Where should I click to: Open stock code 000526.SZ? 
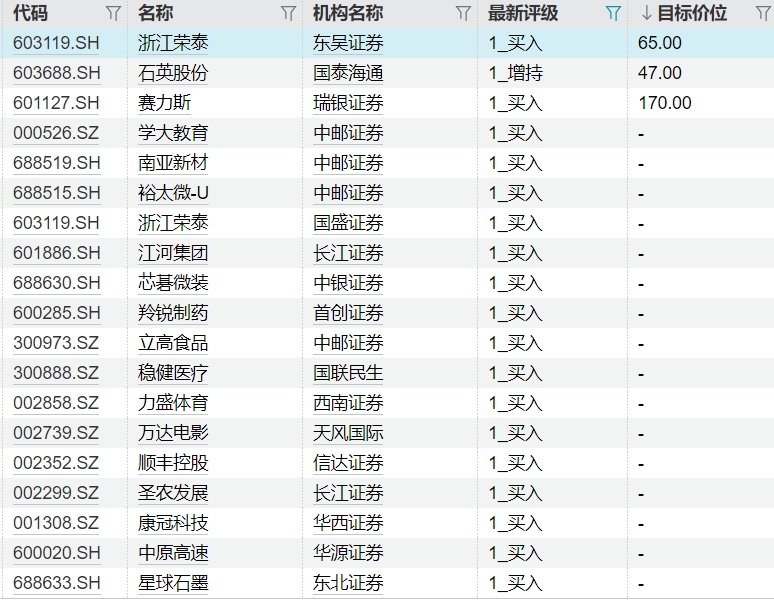coord(56,133)
